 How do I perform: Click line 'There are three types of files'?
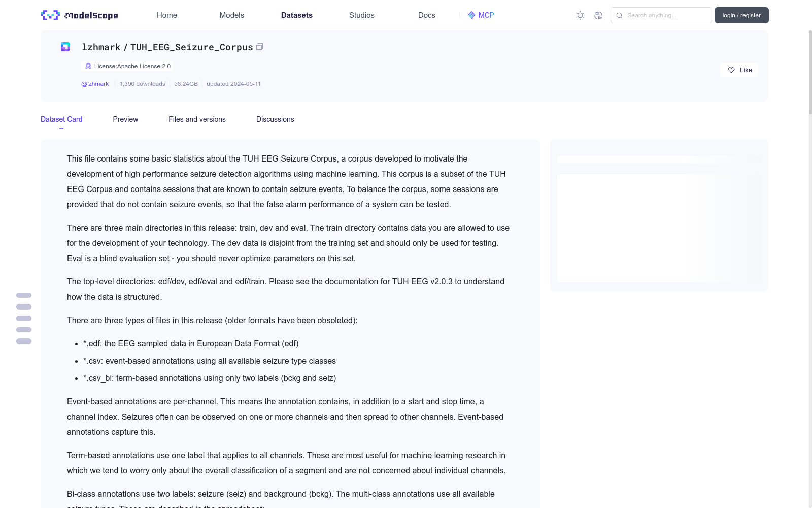212,320
